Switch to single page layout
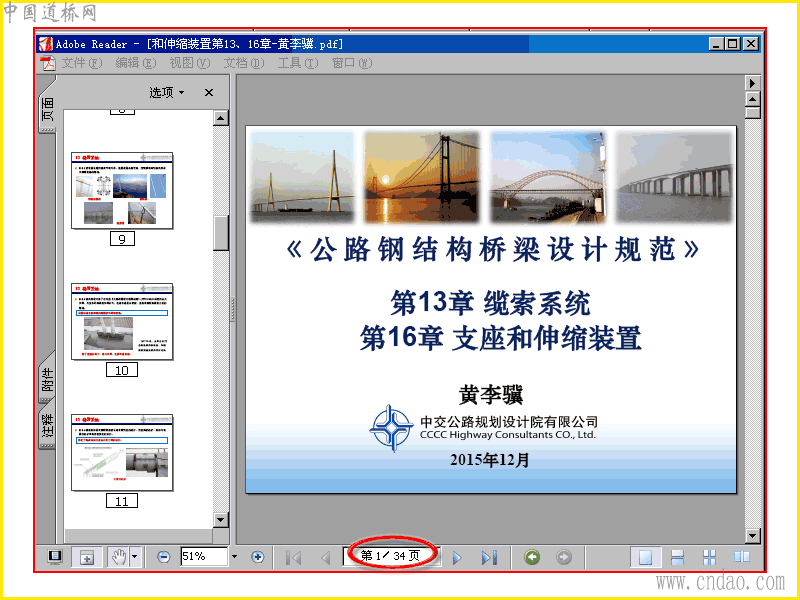 [645, 557]
